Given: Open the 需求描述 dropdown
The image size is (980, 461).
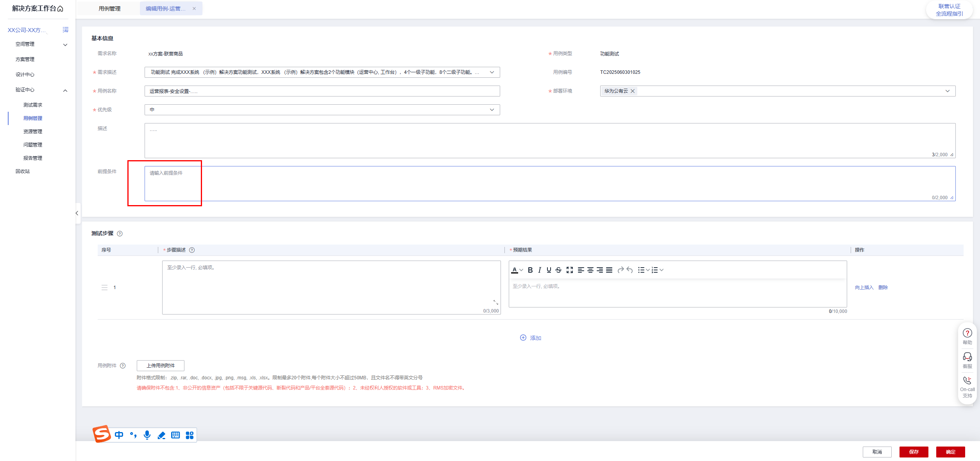Looking at the screenshot, I should point(492,72).
